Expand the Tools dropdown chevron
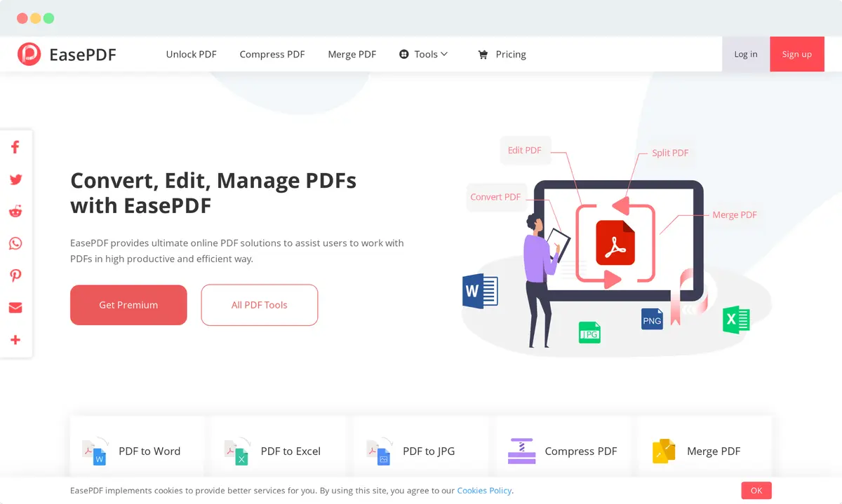This screenshot has width=842, height=504. (444, 54)
